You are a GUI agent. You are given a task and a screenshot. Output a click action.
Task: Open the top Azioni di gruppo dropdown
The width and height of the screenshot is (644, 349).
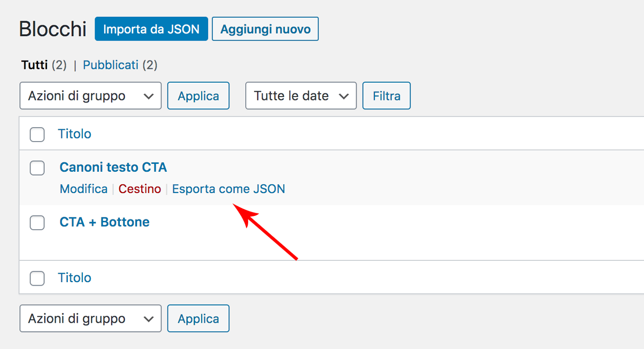coord(91,96)
